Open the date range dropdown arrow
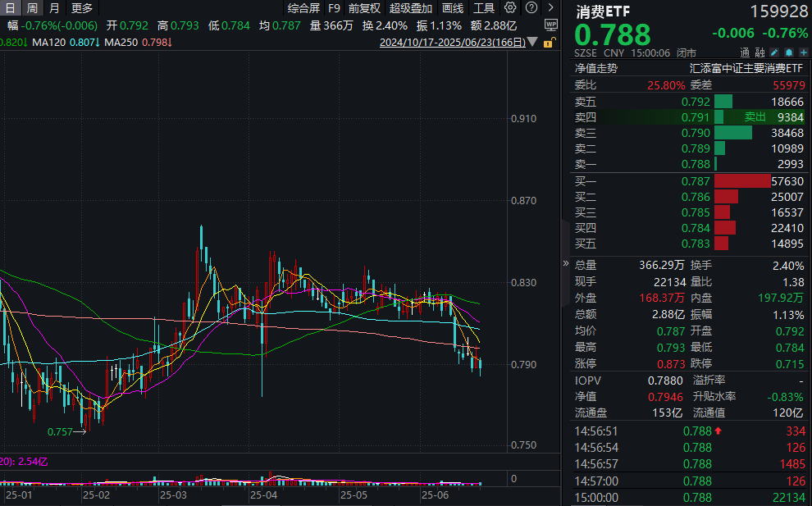Viewport: 812px width, 506px height. (531, 43)
